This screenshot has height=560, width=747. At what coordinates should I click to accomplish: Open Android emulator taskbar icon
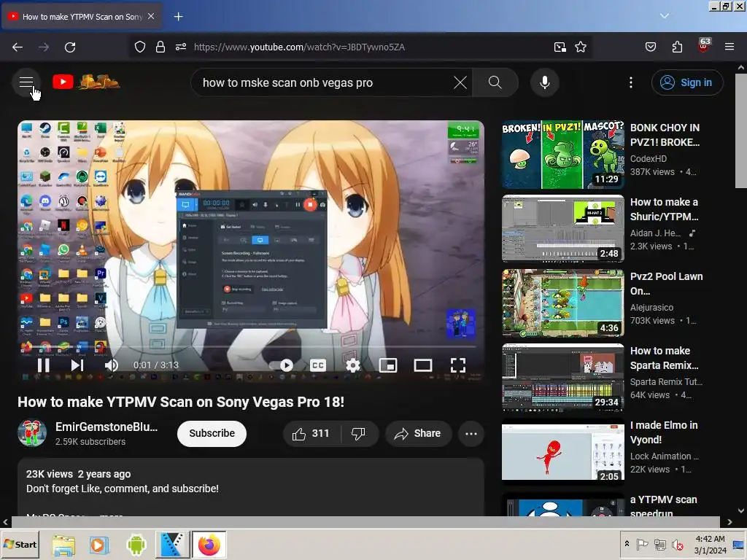[136, 545]
